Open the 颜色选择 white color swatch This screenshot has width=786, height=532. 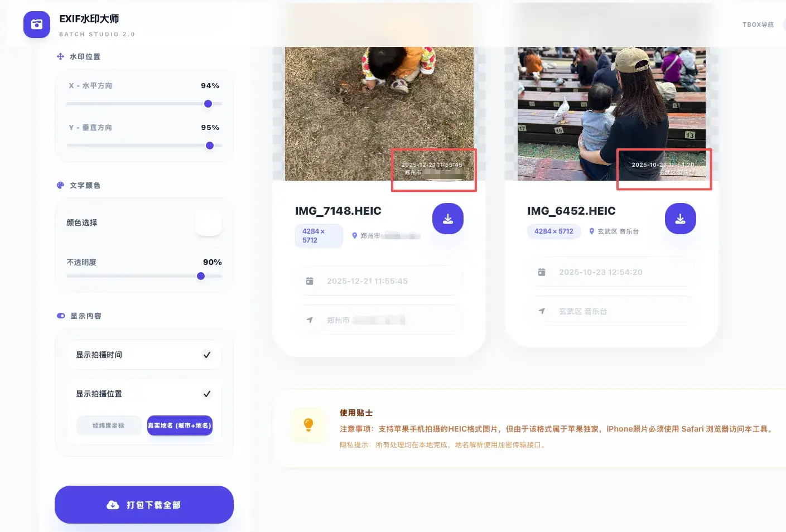(209, 223)
